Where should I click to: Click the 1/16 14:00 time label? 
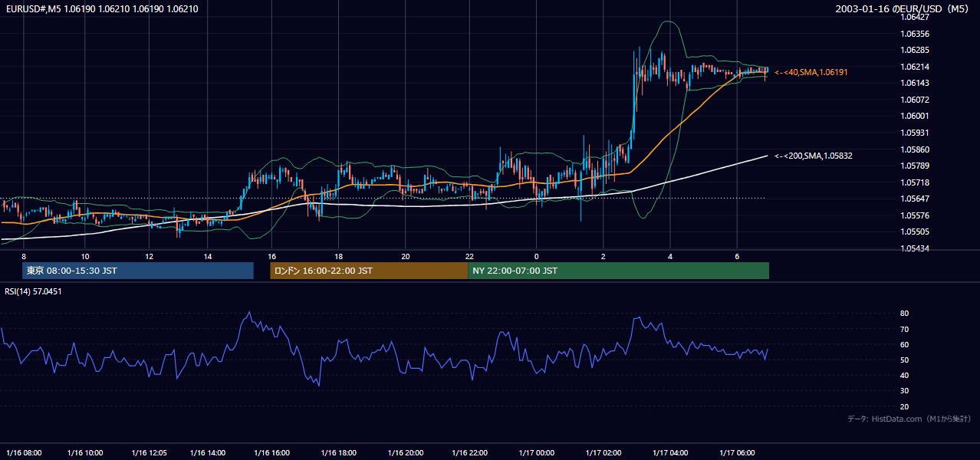click(x=208, y=453)
